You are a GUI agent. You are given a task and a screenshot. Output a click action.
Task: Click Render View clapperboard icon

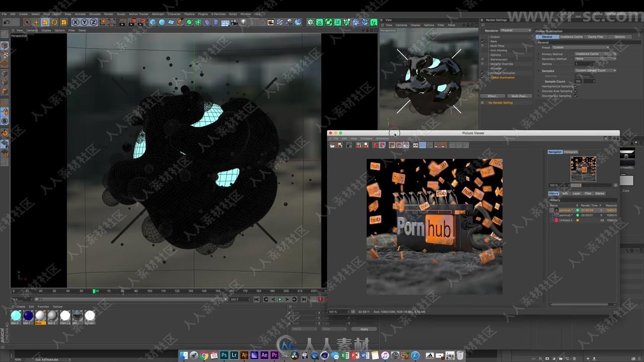pyautogui.click(x=122, y=22)
